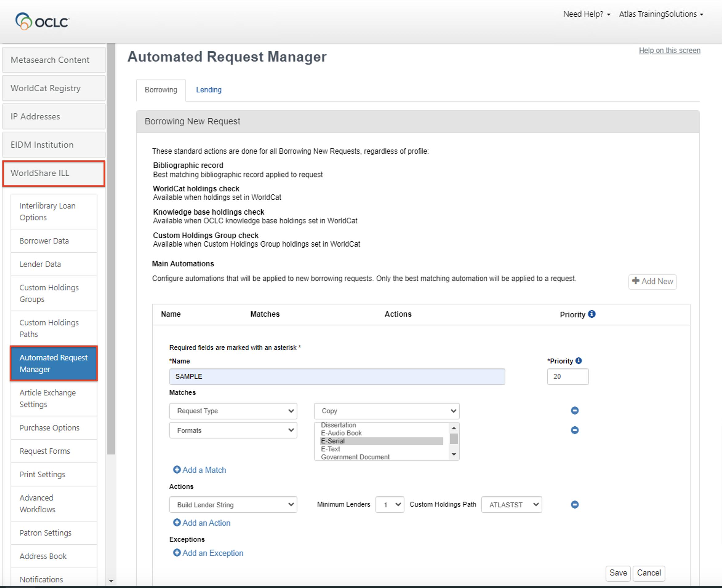
Task: Open the Request Type dropdown
Action: tap(233, 411)
